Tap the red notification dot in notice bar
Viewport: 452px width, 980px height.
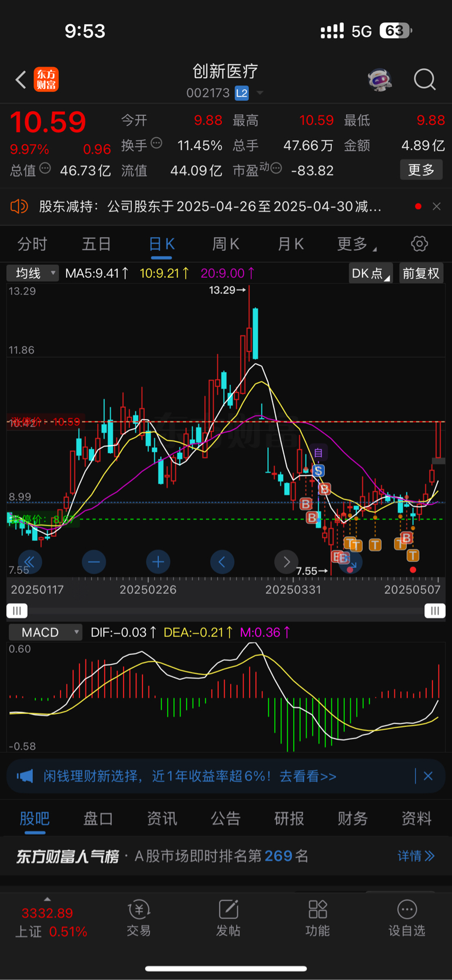418,207
